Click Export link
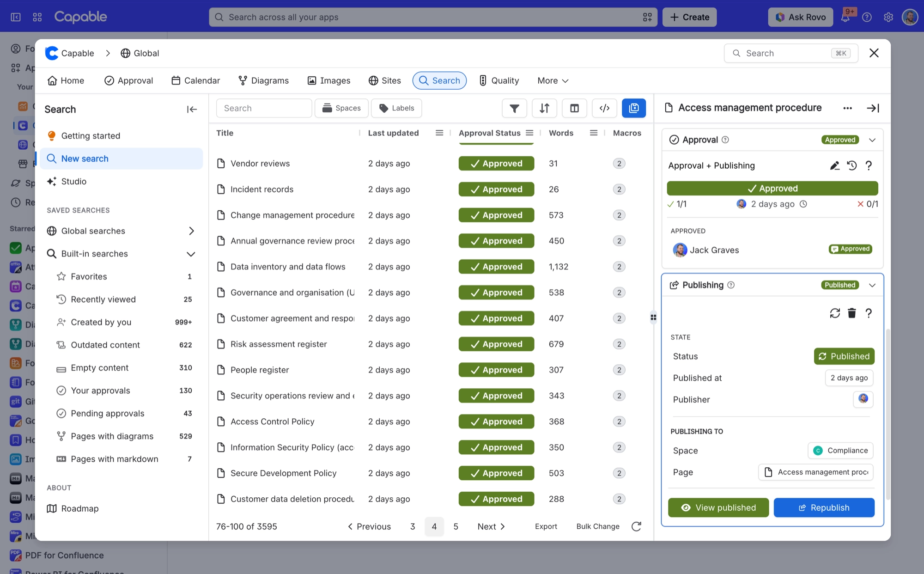This screenshot has height=574, width=924. coord(546,526)
